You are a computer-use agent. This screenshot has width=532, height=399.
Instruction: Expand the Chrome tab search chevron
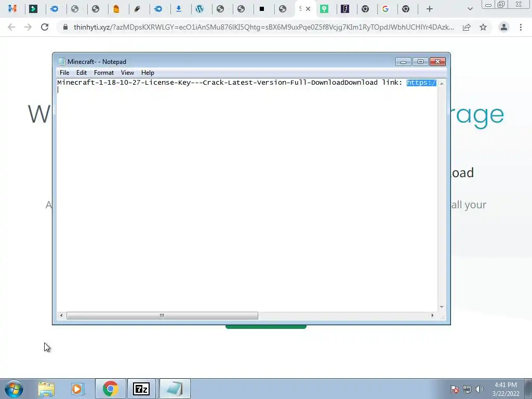[x=470, y=9]
